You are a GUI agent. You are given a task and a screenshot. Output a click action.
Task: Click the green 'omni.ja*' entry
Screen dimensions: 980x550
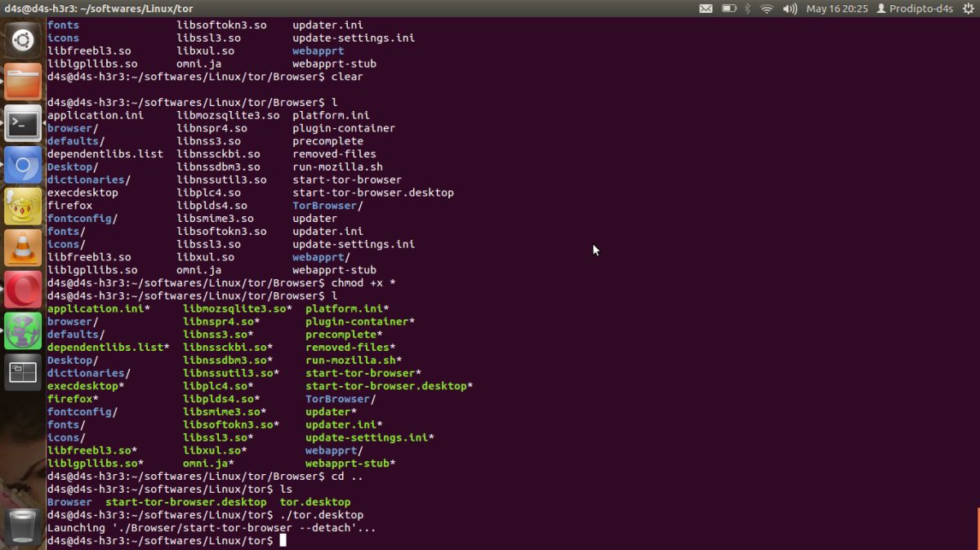[208, 464]
